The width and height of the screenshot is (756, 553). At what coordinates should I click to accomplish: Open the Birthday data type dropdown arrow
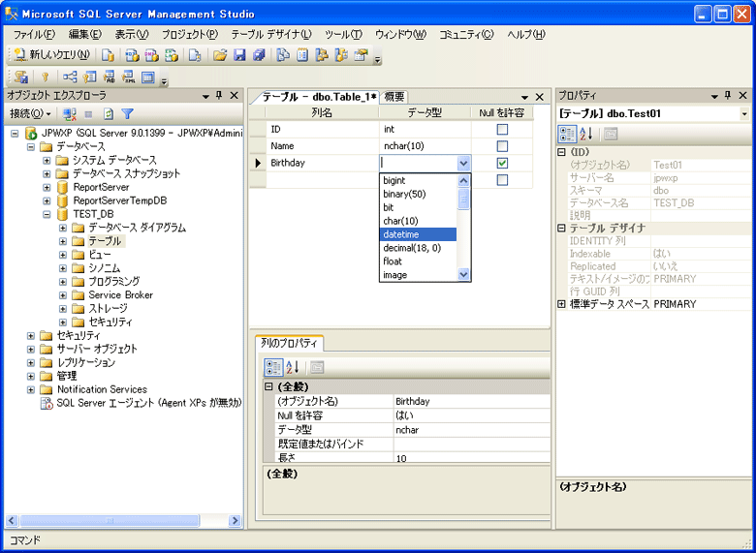[463, 164]
